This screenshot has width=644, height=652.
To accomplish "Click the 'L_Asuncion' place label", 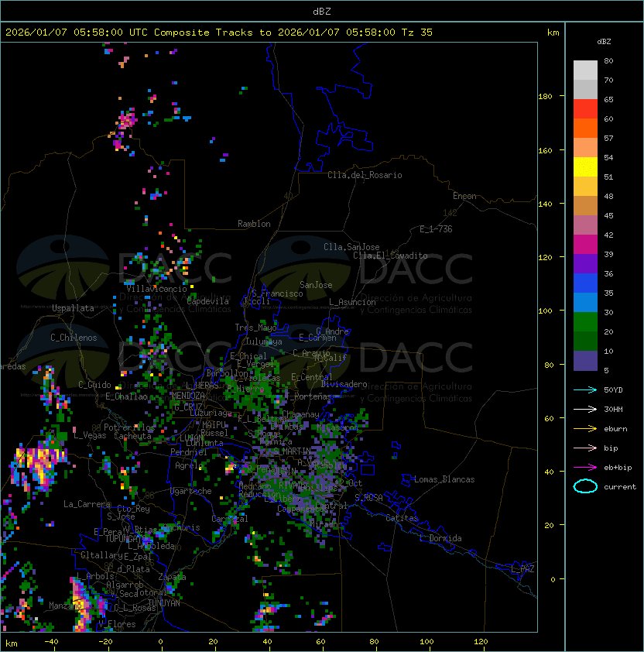I will pos(352,302).
